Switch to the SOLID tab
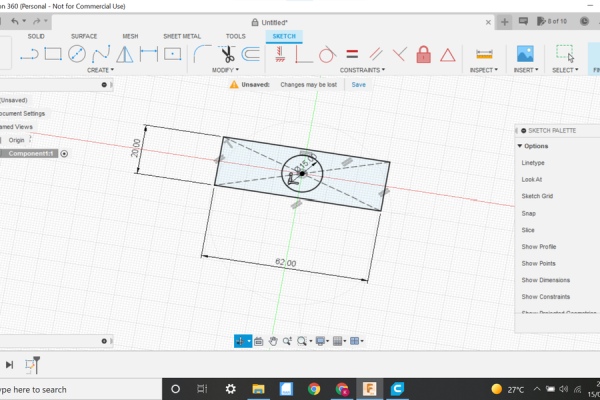Viewport: 600px width, 400px height. [36, 36]
